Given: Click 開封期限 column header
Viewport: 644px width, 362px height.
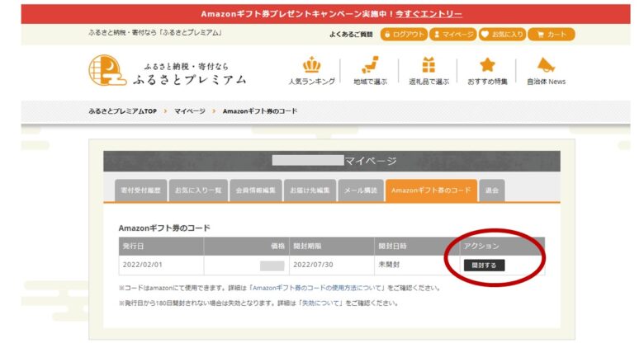Looking at the screenshot, I should point(331,246).
